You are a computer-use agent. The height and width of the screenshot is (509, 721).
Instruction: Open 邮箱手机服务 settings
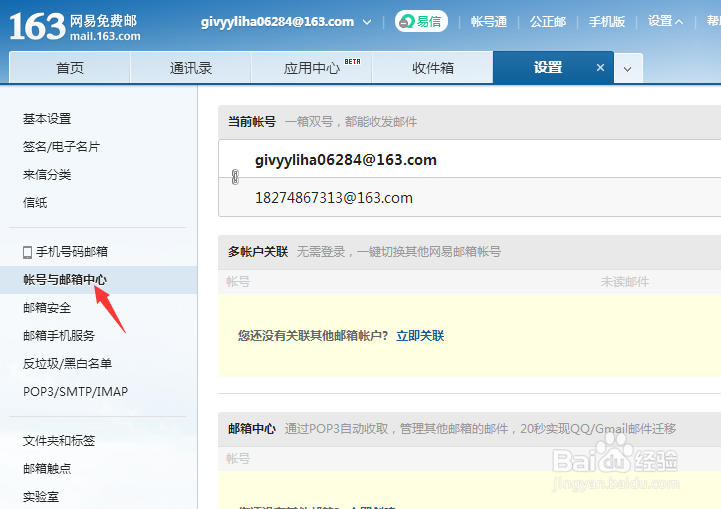(59, 336)
